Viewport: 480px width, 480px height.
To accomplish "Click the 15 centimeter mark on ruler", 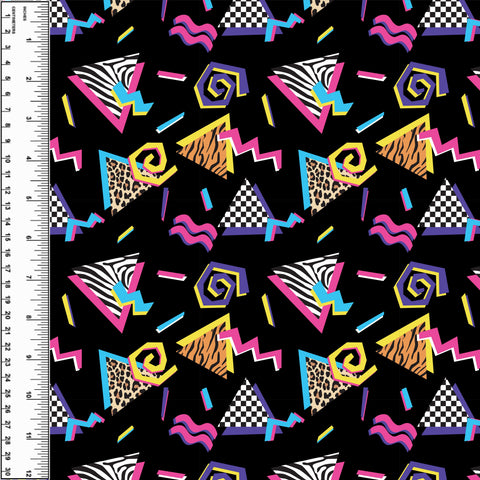I will 7,238.
